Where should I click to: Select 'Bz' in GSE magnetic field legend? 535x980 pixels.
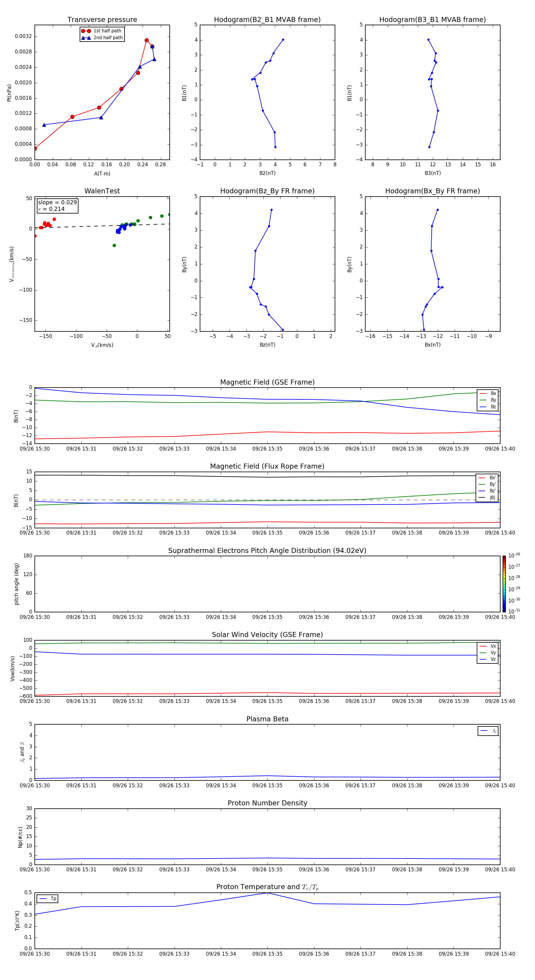488,407
